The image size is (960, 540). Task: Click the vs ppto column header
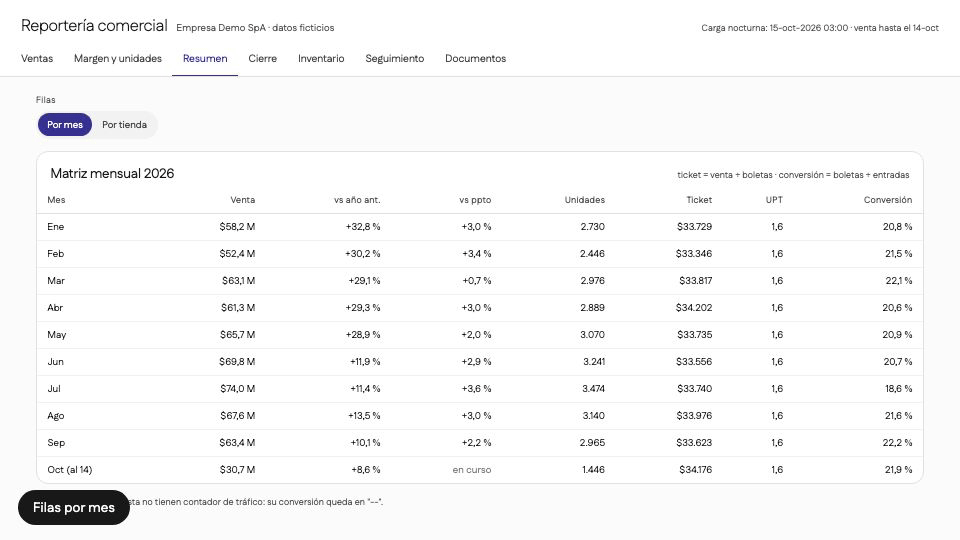475,200
